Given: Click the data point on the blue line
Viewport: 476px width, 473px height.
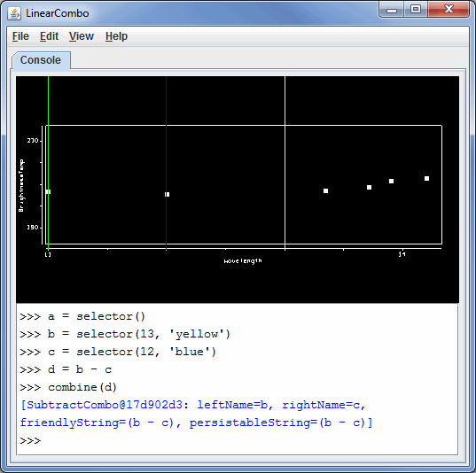Looking at the screenshot, I should coord(167,194).
